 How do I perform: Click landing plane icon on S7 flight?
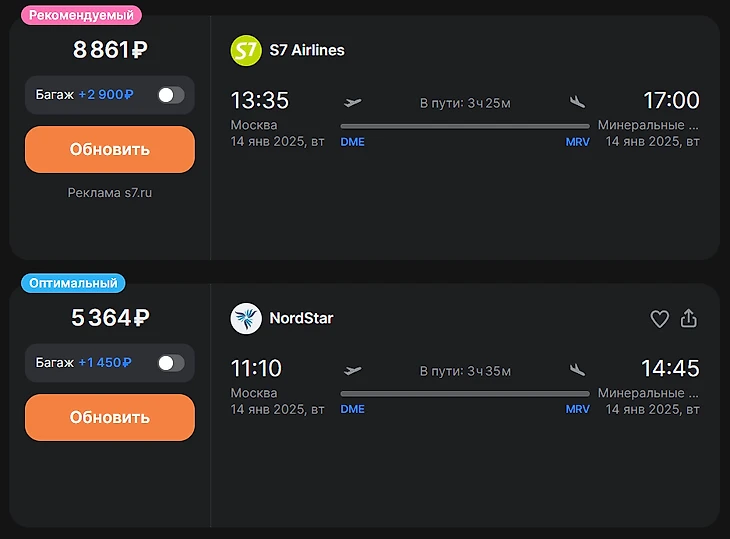click(577, 102)
